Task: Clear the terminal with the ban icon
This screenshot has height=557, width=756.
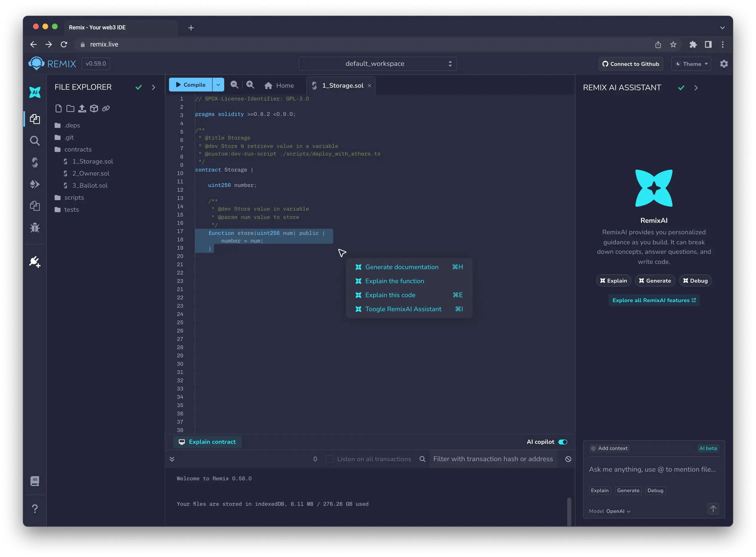Action: 568,459
